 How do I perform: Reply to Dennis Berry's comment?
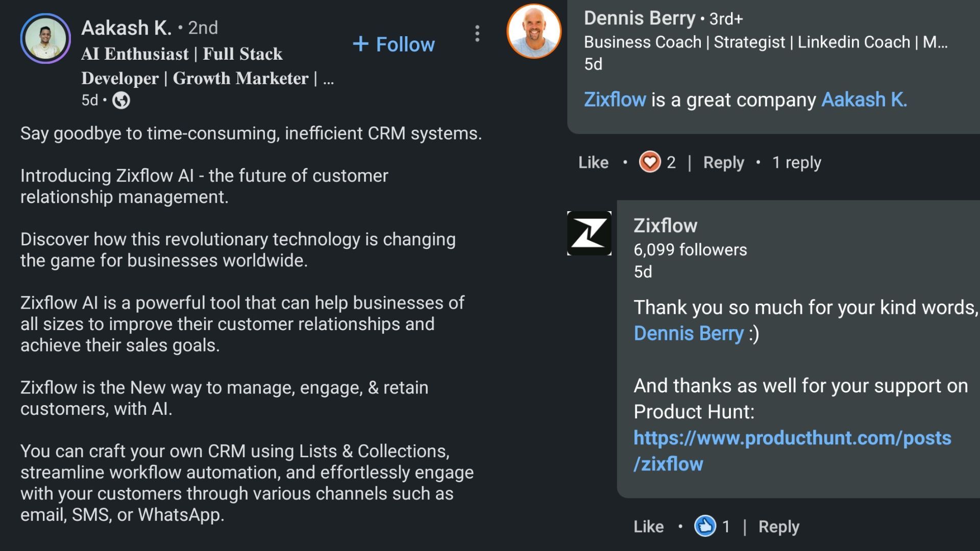(723, 162)
